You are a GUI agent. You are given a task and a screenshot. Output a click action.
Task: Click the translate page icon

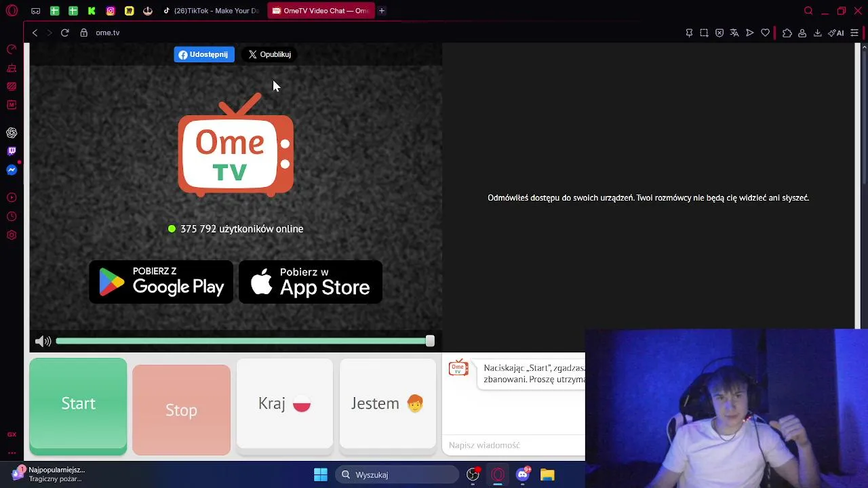734,33
